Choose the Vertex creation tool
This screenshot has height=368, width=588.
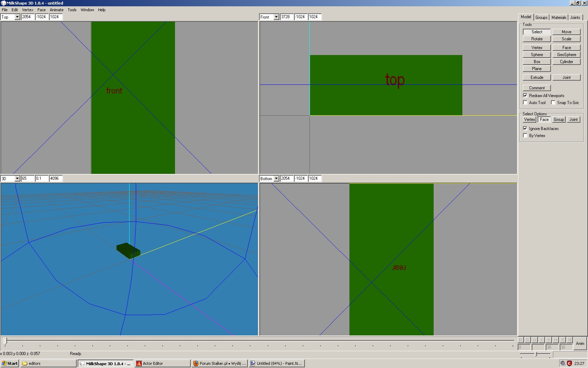(x=537, y=48)
